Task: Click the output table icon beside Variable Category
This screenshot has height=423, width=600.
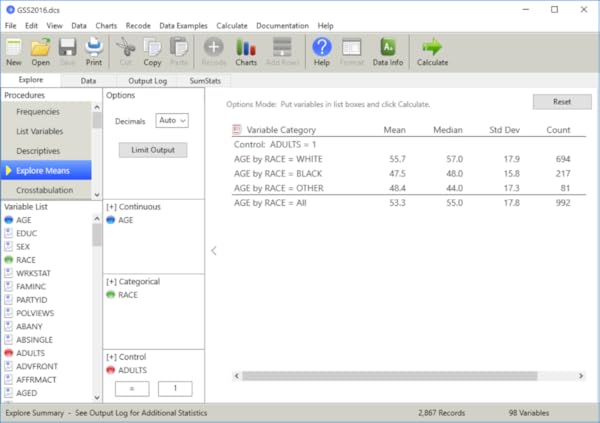Action: 237,129
